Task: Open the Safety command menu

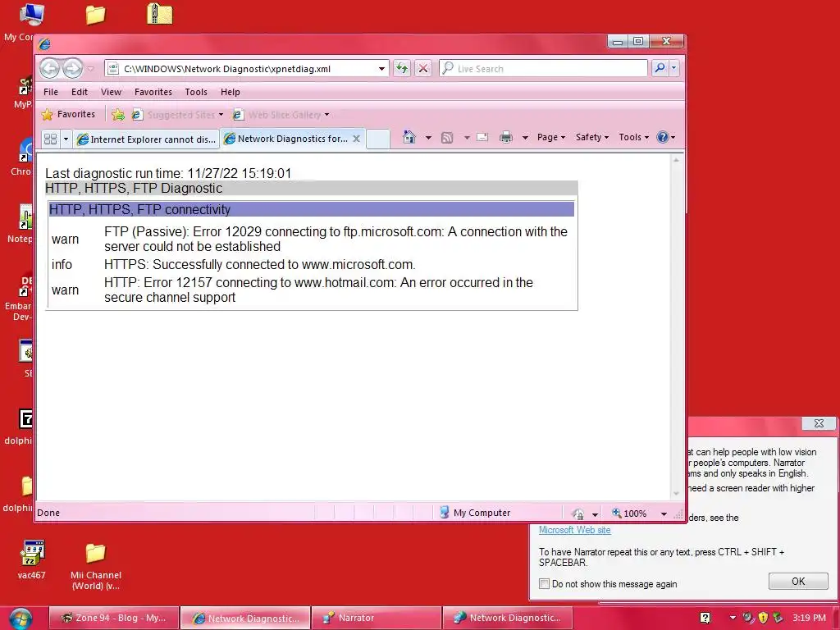Action: pos(592,137)
